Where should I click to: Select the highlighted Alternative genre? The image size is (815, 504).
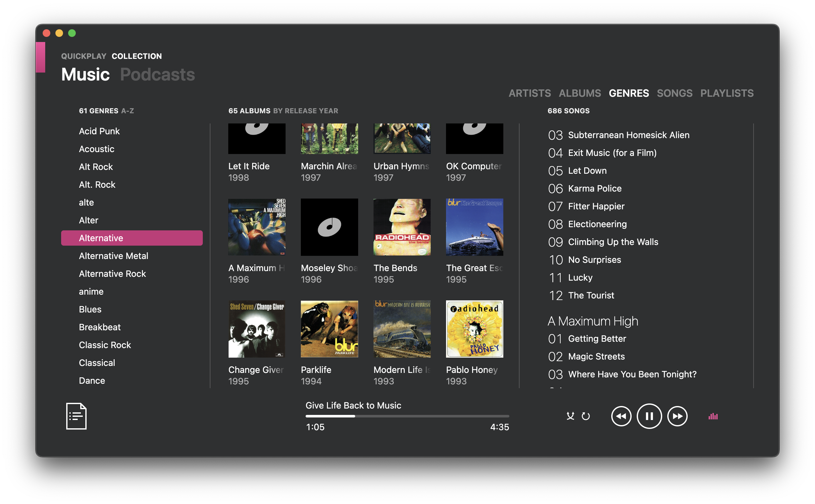click(x=132, y=238)
